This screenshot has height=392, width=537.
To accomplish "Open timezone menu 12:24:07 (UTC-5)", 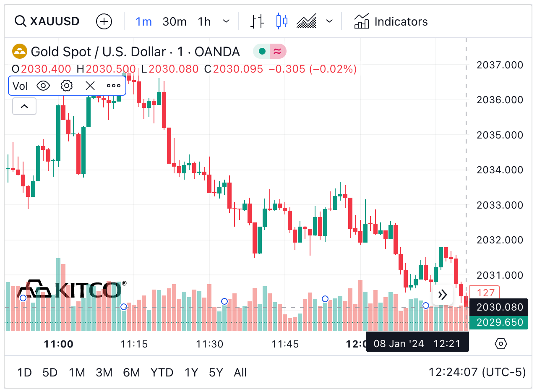I will (477, 372).
